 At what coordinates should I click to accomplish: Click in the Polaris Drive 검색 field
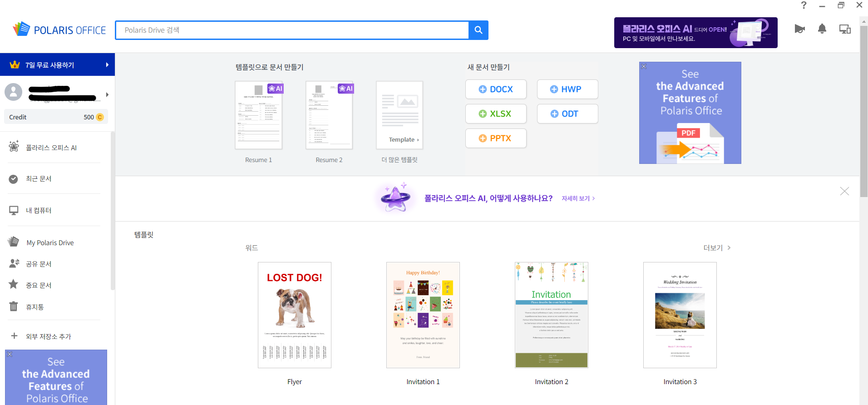[292, 30]
